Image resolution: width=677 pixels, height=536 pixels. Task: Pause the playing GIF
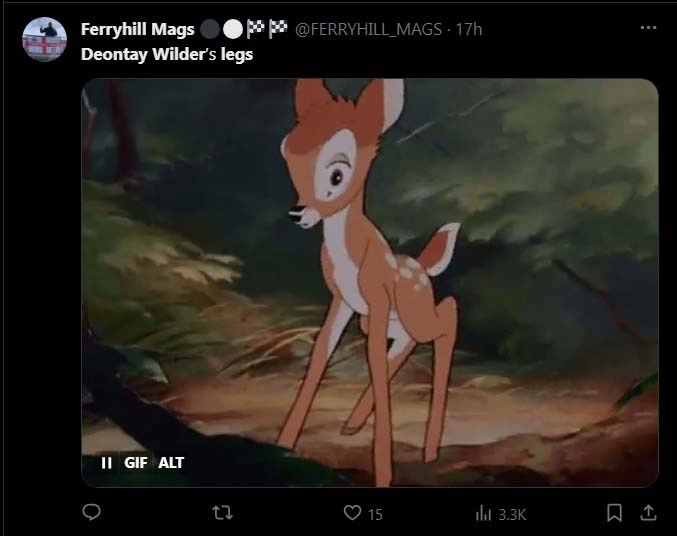[106, 462]
